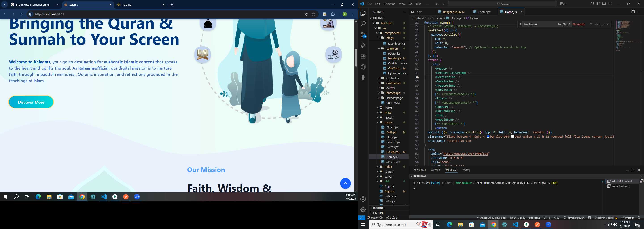644x229 pixels.
Task: Select the node backend terminal
Action: point(621,186)
